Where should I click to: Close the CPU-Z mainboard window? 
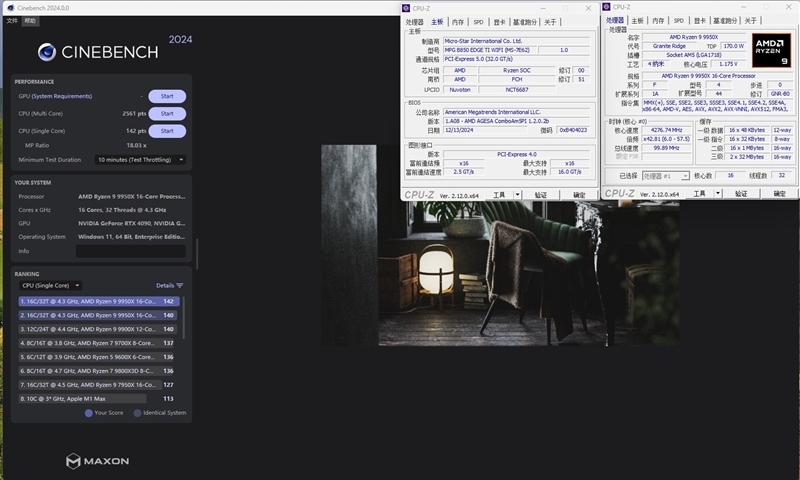tap(588, 8)
